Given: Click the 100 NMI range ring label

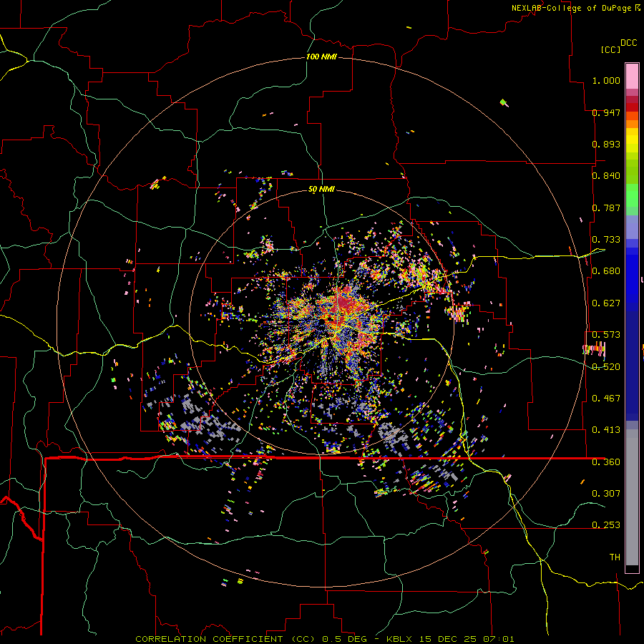Looking at the screenshot, I should (321, 57).
